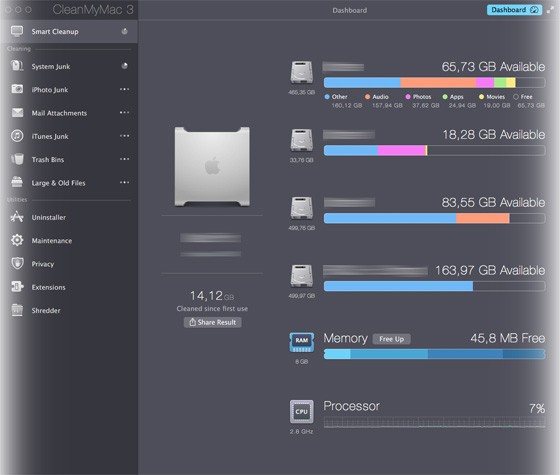Click the Free Up memory button
Screen dimensions: 560x475
[391, 339]
